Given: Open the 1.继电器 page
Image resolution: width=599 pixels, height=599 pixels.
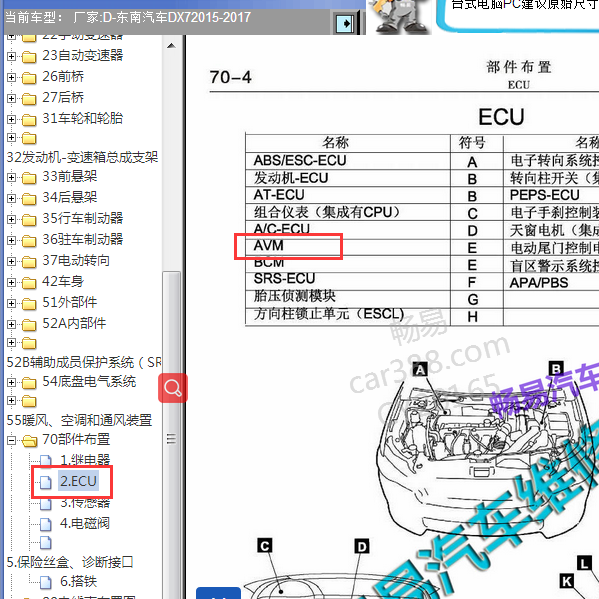Looking at the screenshot, I should 85,460.
